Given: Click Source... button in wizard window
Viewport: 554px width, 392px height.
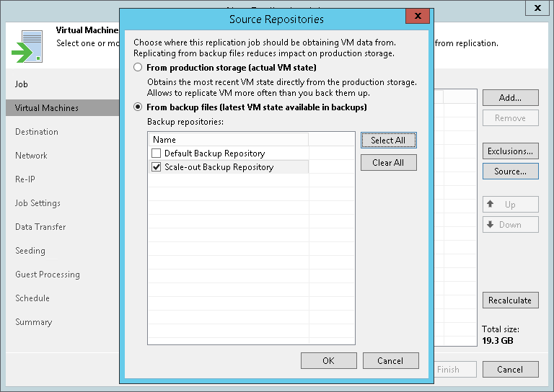Looking at the screenshot, I should tap(511, 171).
